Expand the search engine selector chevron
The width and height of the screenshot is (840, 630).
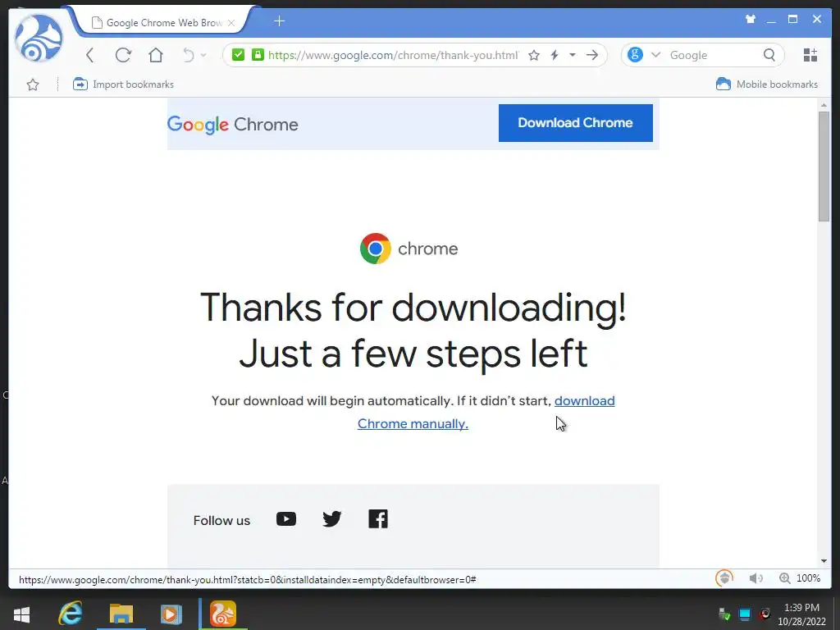point(655,55)
